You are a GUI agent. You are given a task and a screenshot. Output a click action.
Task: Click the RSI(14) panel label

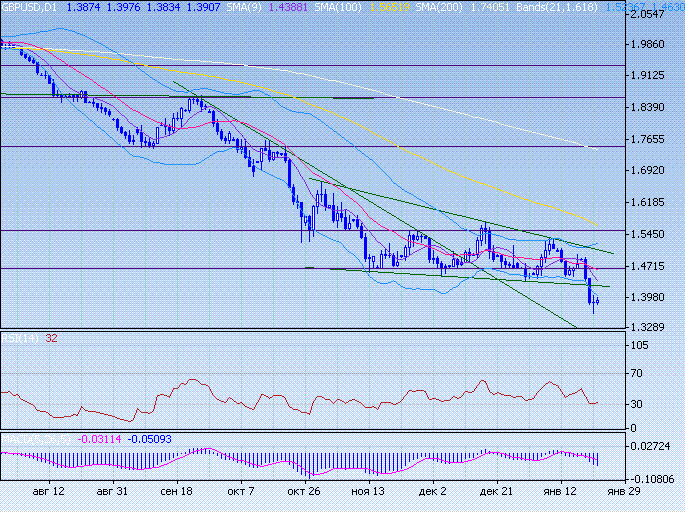click(x=20, y=338)
